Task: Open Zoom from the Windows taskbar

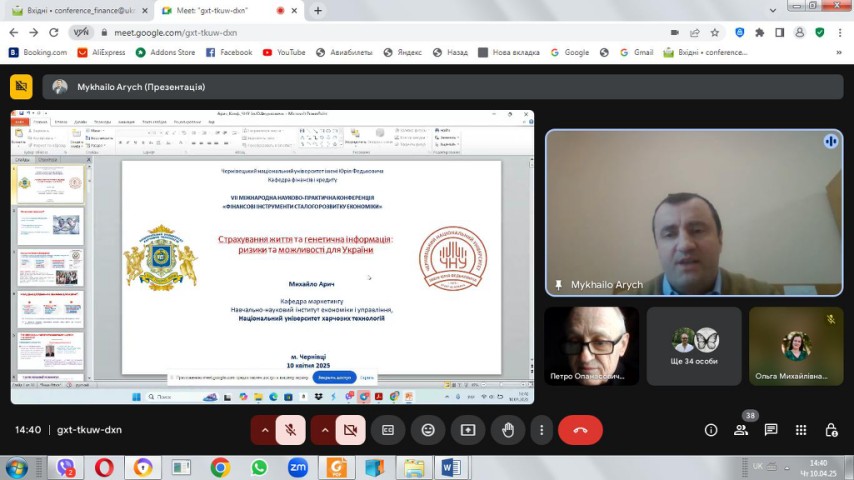Action: tap(297, 467)
